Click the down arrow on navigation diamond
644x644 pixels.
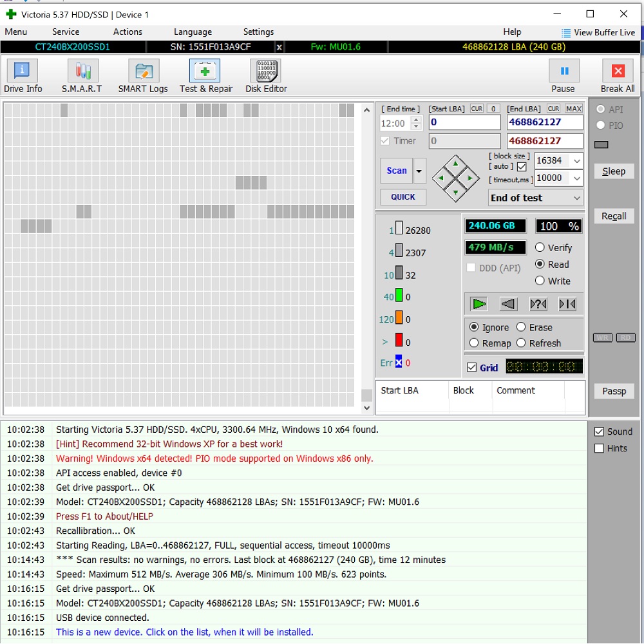pyautogui.click(x=455, y=192)
